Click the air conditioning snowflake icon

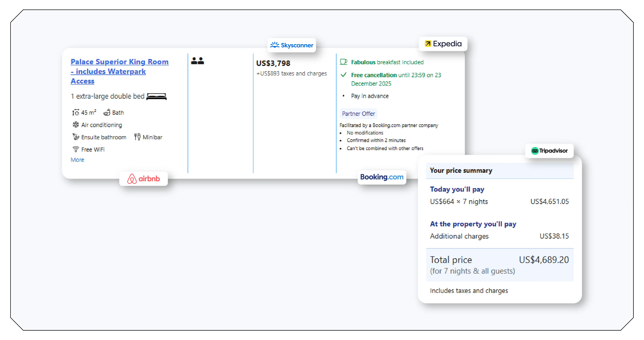[75, 124]
